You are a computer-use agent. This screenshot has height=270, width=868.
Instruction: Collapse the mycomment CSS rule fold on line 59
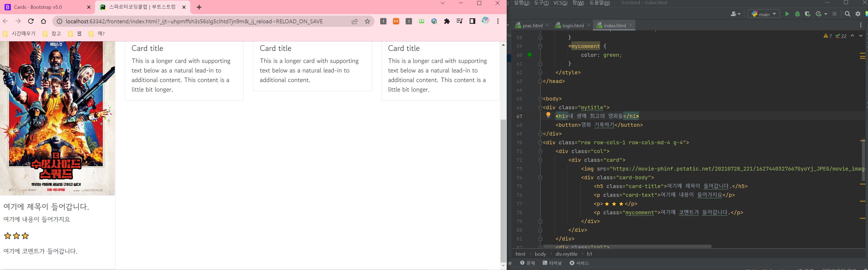point(540,46)
